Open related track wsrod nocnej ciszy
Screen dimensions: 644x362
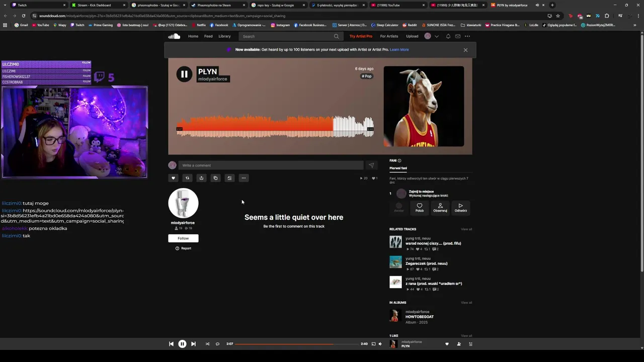[x=433, y=243]
